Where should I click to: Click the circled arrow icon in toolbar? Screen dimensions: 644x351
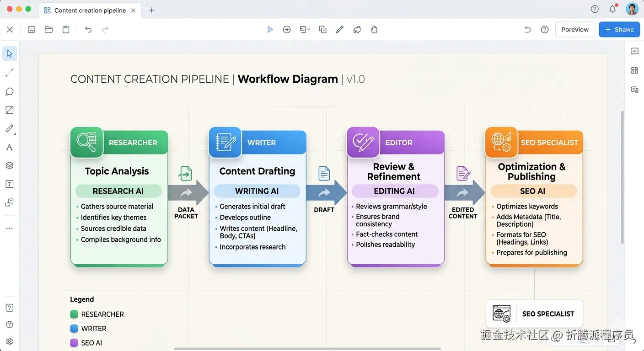287,30
